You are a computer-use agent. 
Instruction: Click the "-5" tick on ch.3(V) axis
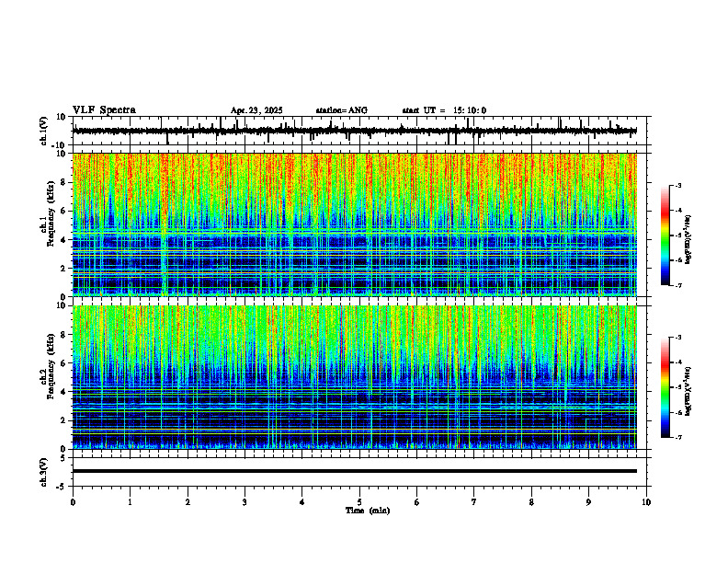coord(62,487)
